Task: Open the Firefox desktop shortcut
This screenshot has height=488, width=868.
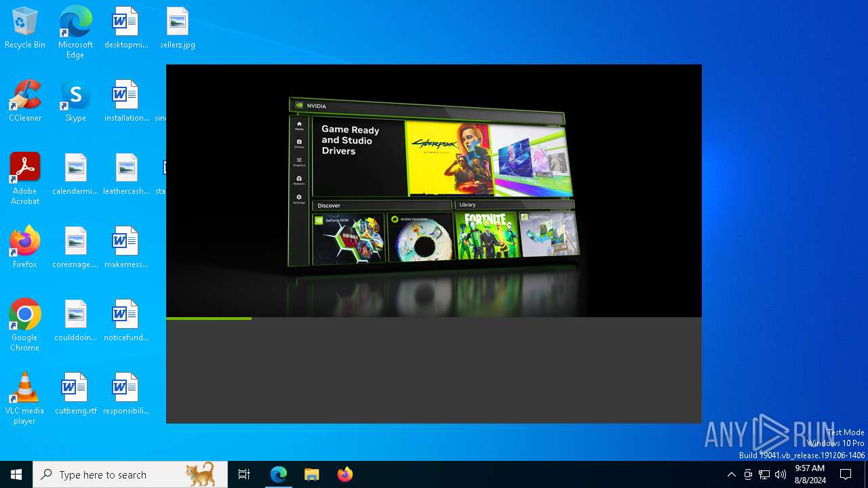Action: pyautogui.click(x=25, y=248)
